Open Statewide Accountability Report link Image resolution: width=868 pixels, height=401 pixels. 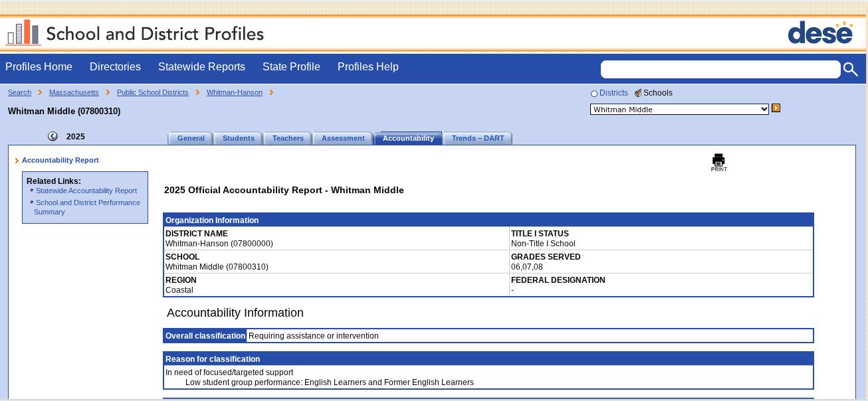[x=86, y=191]
